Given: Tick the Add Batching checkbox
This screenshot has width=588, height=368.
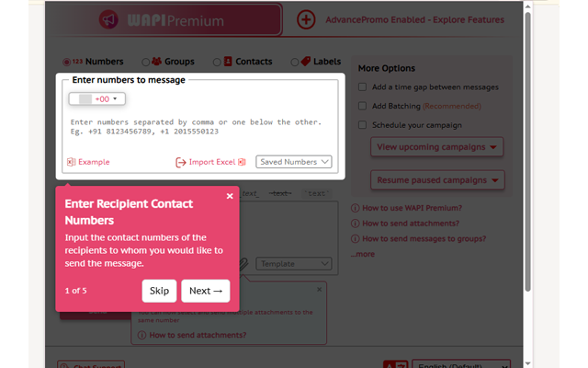Looking at the screenshot, I should pos(362,106).
